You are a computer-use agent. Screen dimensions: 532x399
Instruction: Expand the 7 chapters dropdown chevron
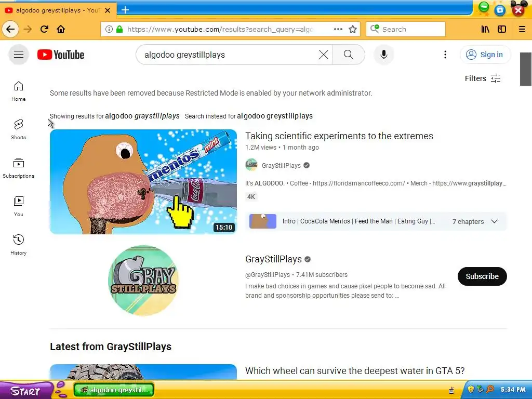(x=495, y=221)
